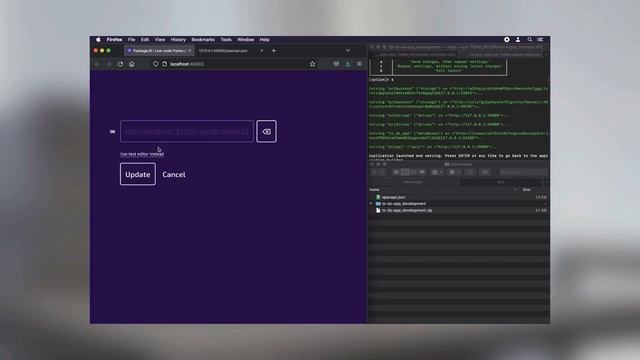Open the View menu
The height and width of the screenshot is (360, 640).
click(x=160, y=40)
